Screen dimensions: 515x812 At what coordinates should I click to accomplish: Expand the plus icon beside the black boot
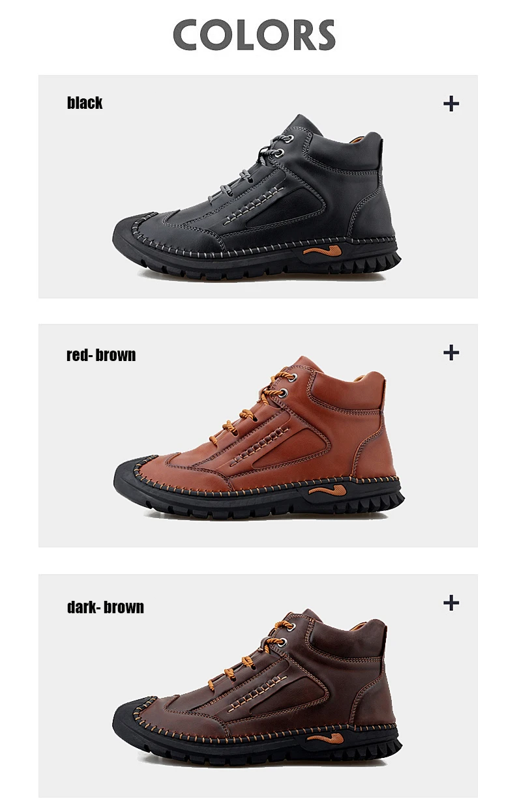[451, 104]
